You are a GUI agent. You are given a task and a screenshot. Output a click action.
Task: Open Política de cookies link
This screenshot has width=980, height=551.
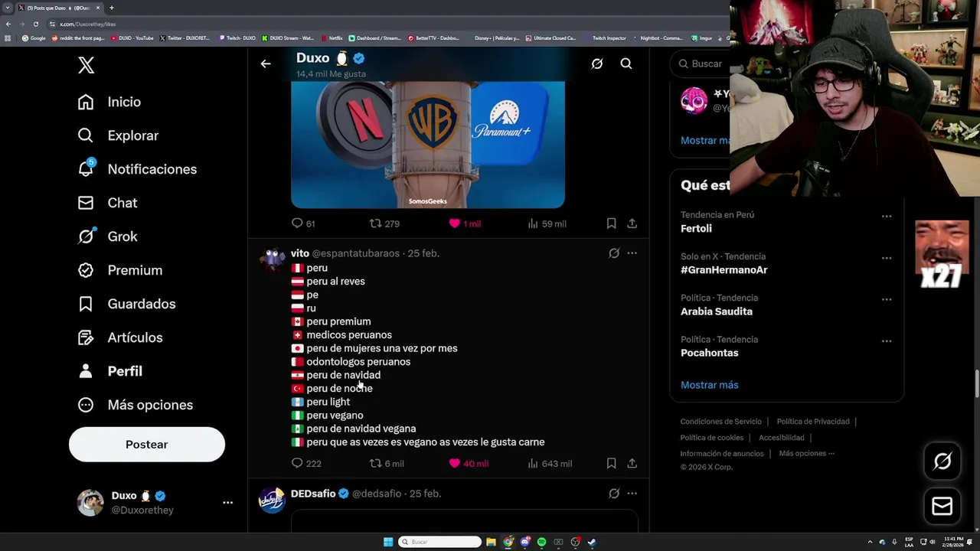(711, 438)
